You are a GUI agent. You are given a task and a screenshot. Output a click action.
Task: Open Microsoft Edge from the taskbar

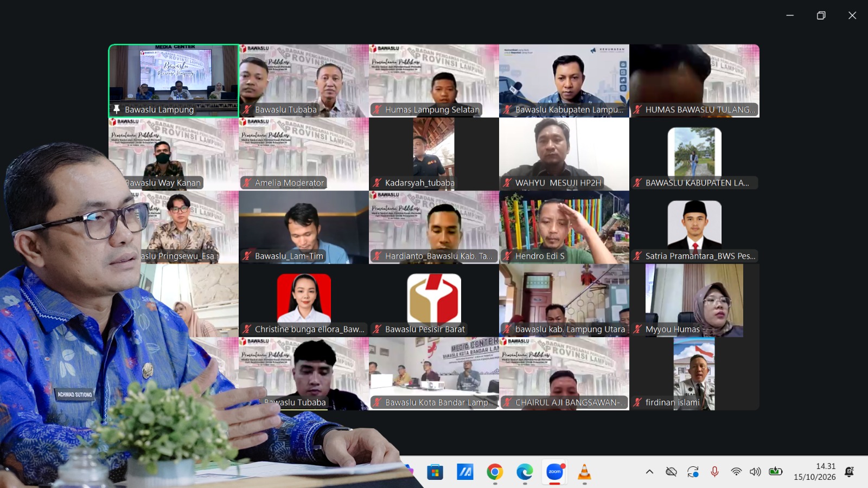click(525, 472)
